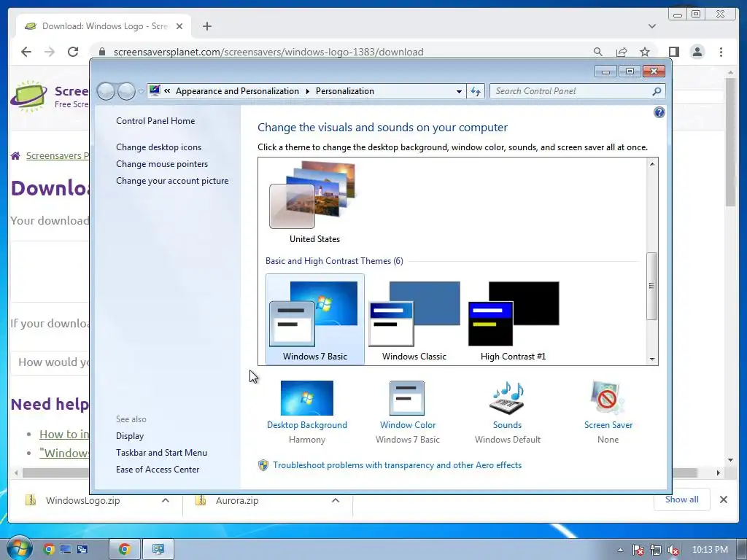Select the United States theme
The width and height of the screenshot is (747, 560).
click(314, 203)
